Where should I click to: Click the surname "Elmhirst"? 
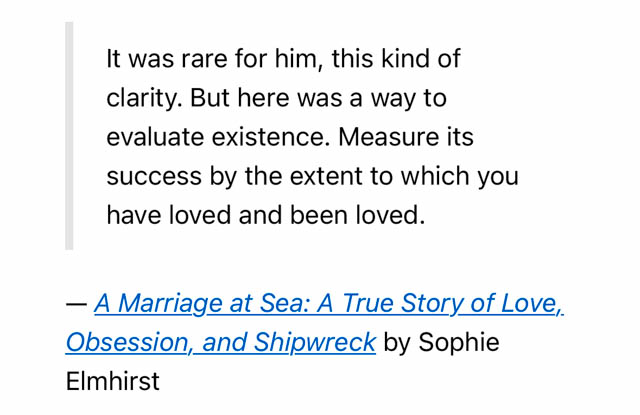tap(112, 381)
